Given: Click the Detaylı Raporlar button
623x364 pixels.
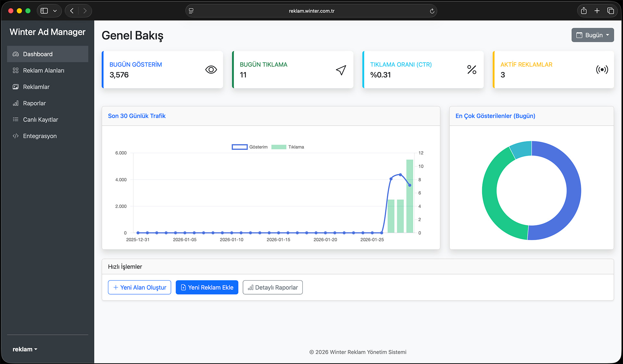Looking at the screenshot, I should [273, 287].
